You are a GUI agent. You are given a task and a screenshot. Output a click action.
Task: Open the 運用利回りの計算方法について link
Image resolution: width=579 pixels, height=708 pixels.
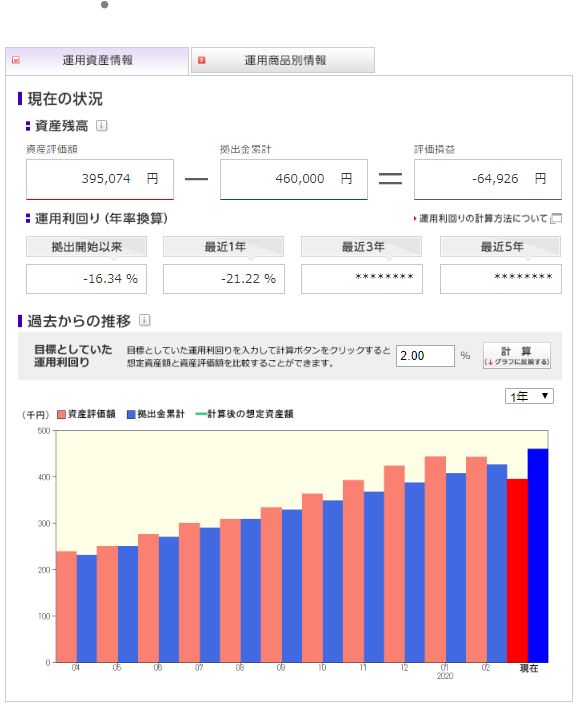pos(483,219)
